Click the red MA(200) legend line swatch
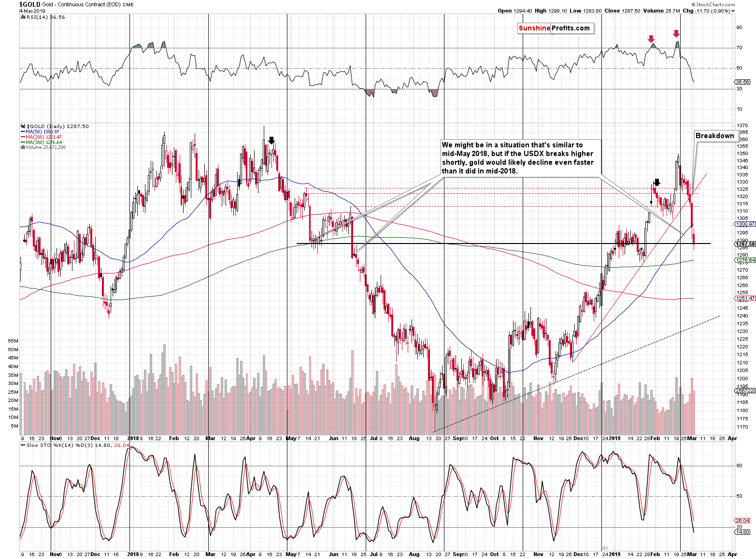This screenshot has width=756, height=559. tap(23, 137)
